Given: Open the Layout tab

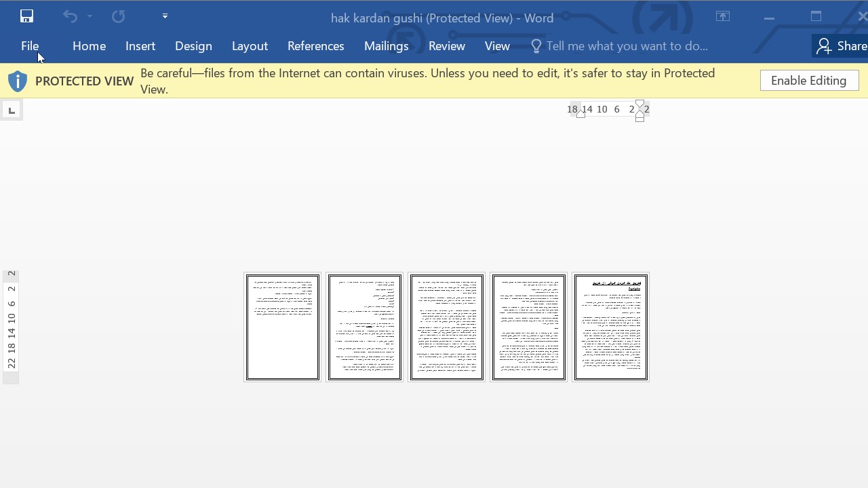Looking at the screenshot, I should (250, 46).
